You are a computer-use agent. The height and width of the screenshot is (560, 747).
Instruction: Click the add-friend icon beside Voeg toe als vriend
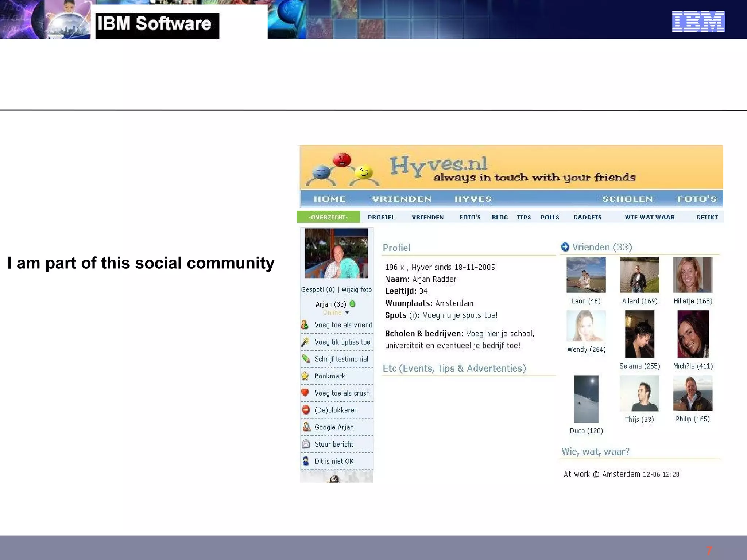click(305, 324)
